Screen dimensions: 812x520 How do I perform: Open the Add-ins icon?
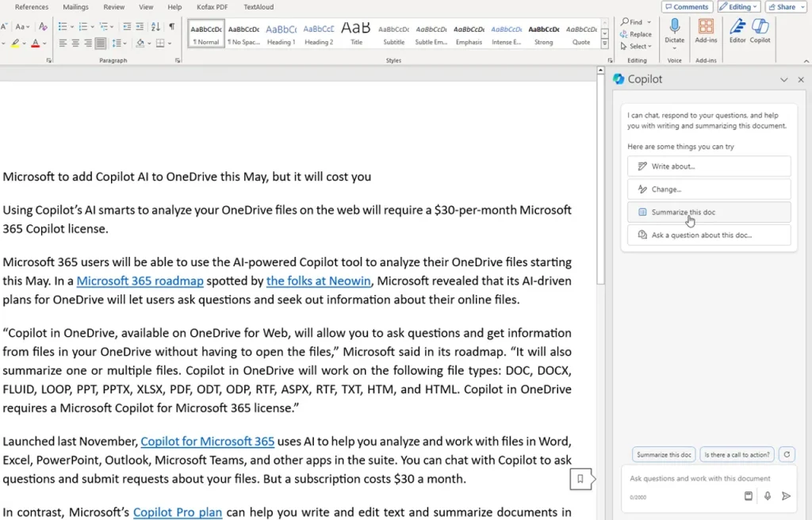pos(706,31)
